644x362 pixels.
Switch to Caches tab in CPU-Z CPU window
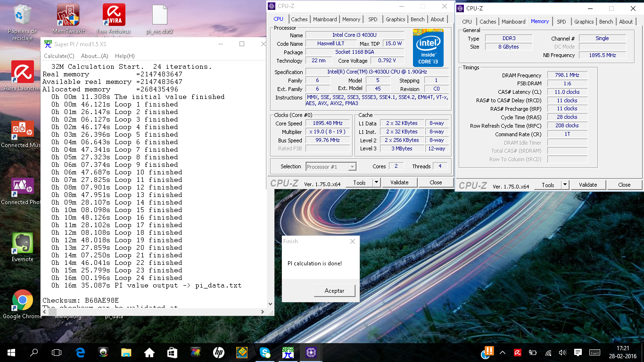(299, 19)
